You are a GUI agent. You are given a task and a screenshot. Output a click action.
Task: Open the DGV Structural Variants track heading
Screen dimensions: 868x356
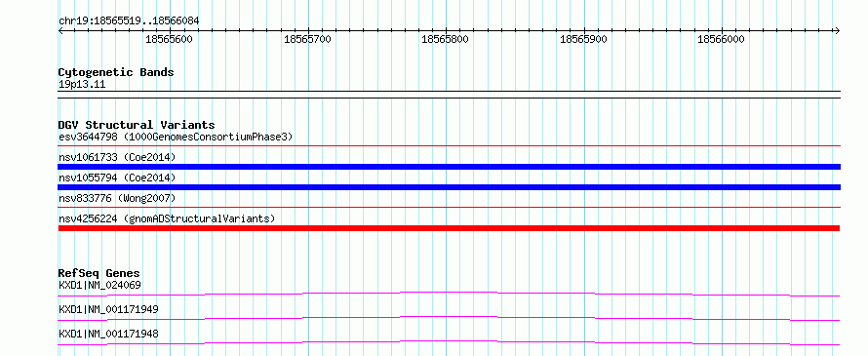137,125
